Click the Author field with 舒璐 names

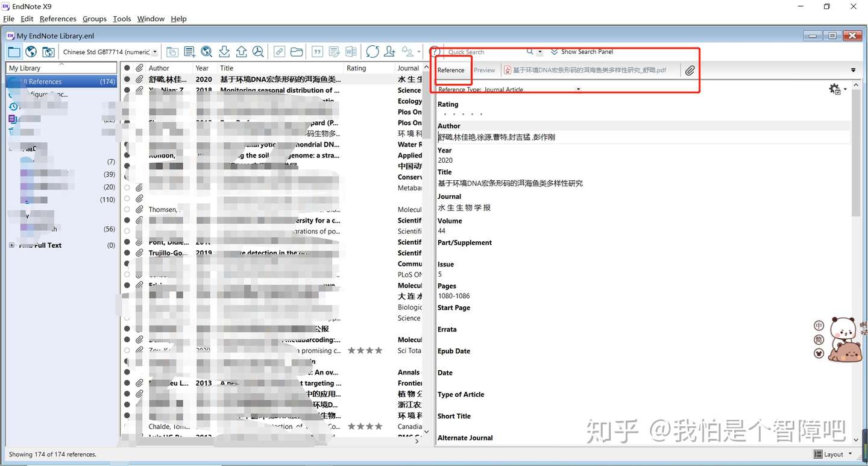tap(643, 137)
